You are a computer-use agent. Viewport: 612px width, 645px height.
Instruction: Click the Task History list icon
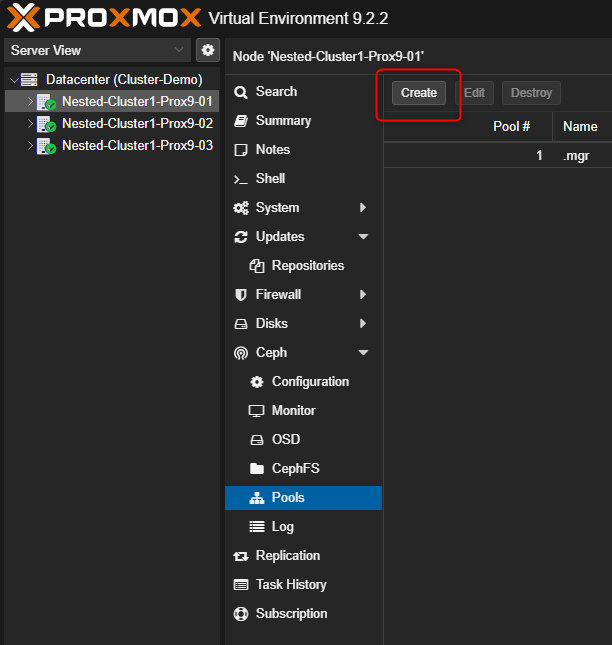click(x=241, y=585)
